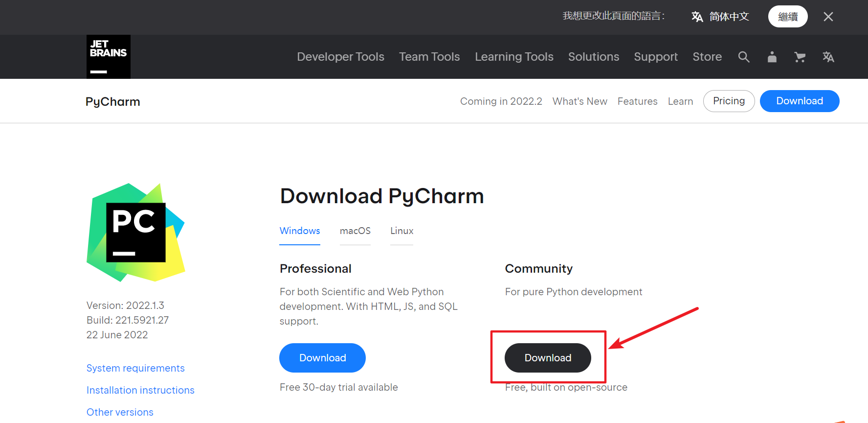Image resolution: width=868 pixels, height=423 pixels.
Task: Switch to the macOS tab
Action: (355, 231)
